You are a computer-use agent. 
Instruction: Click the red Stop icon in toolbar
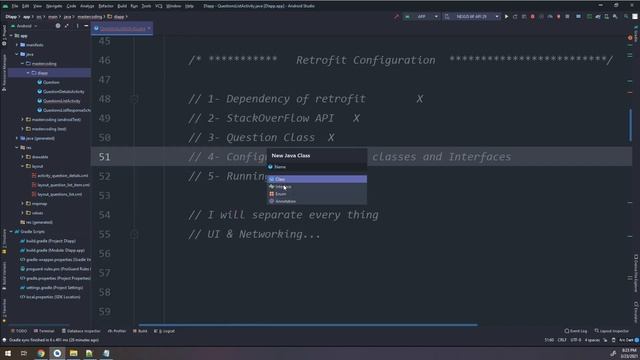[x=533, y=17]
